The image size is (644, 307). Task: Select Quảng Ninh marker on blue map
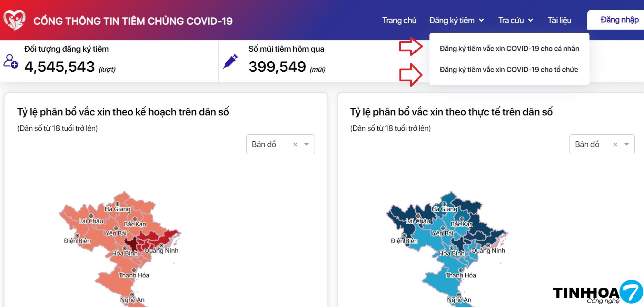point(488,246)
